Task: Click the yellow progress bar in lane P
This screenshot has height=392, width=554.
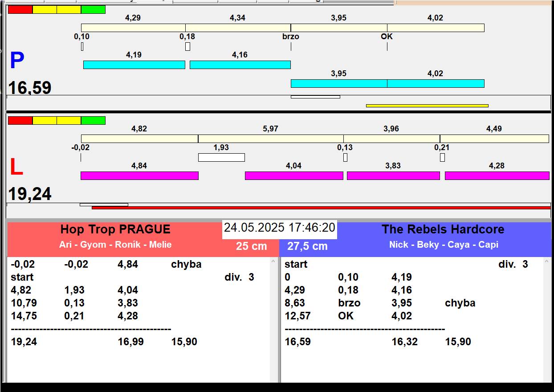Action: [427, 106]
